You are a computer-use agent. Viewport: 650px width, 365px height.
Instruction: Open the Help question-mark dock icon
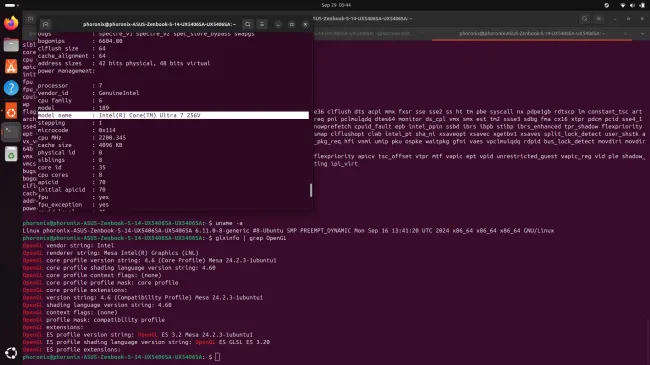pos(11,88)
